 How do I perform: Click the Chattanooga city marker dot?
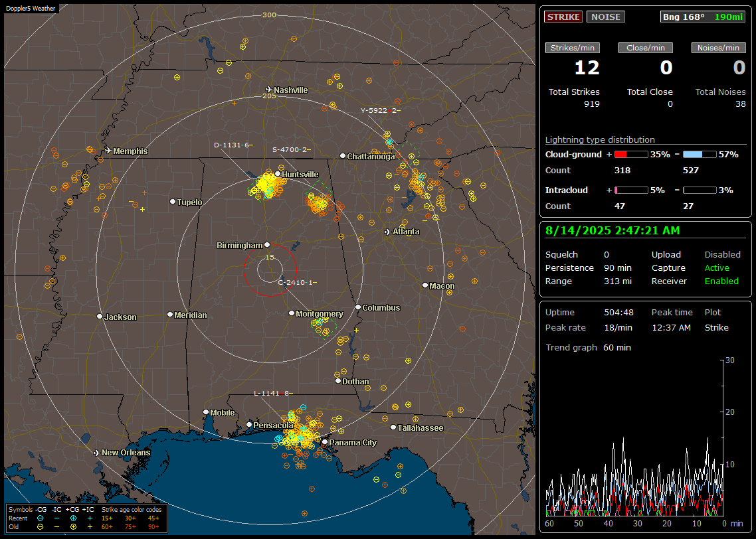(x=343, y=155)
